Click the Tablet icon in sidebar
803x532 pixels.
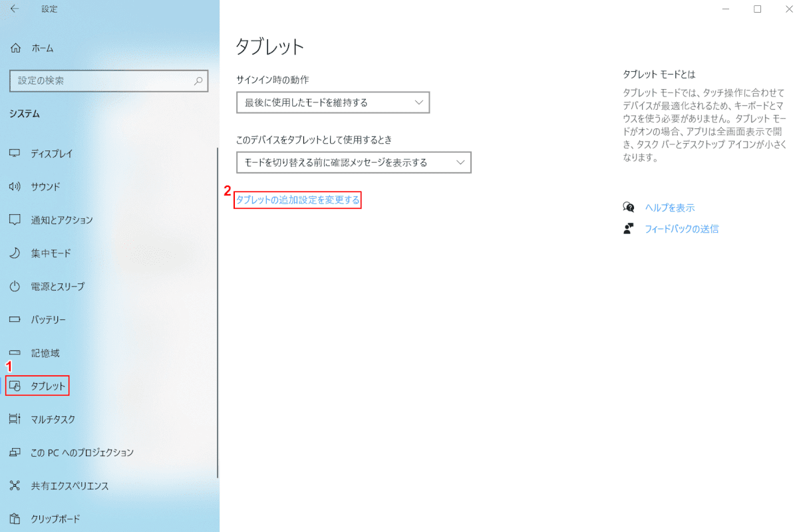pos(16,386)
